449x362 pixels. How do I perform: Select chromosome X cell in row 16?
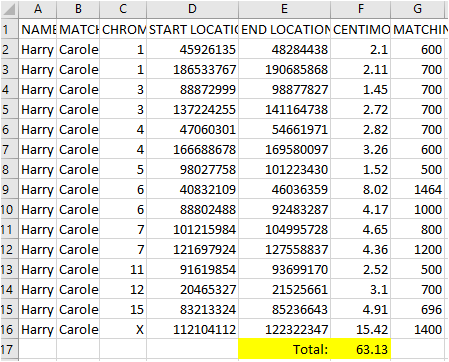(123, 329)
